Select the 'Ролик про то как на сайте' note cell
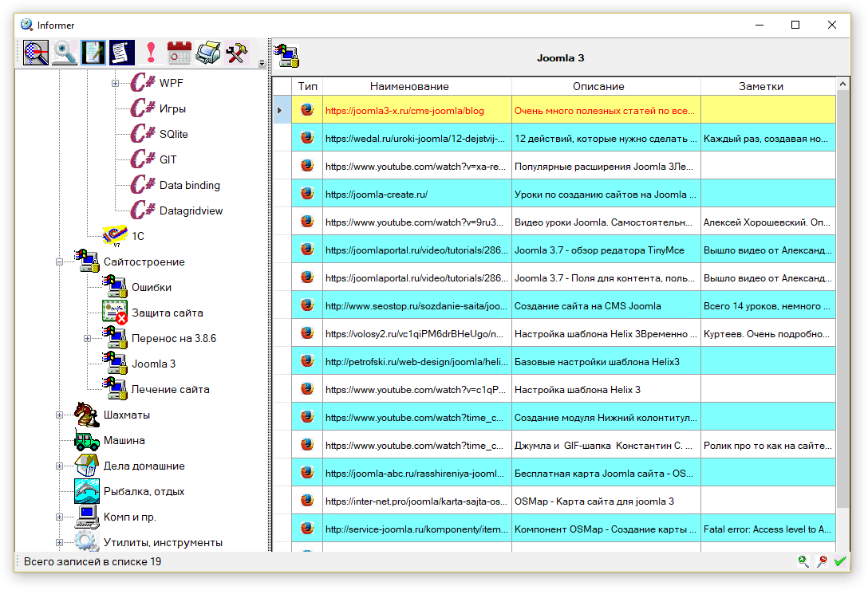The height and width of the screenshot is (590, 868). [x=767, y=444]
